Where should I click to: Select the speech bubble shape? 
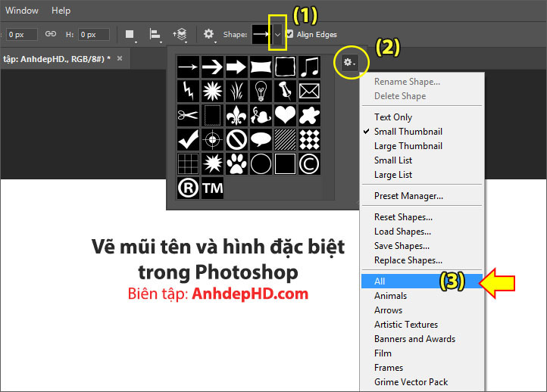[261, 139]
